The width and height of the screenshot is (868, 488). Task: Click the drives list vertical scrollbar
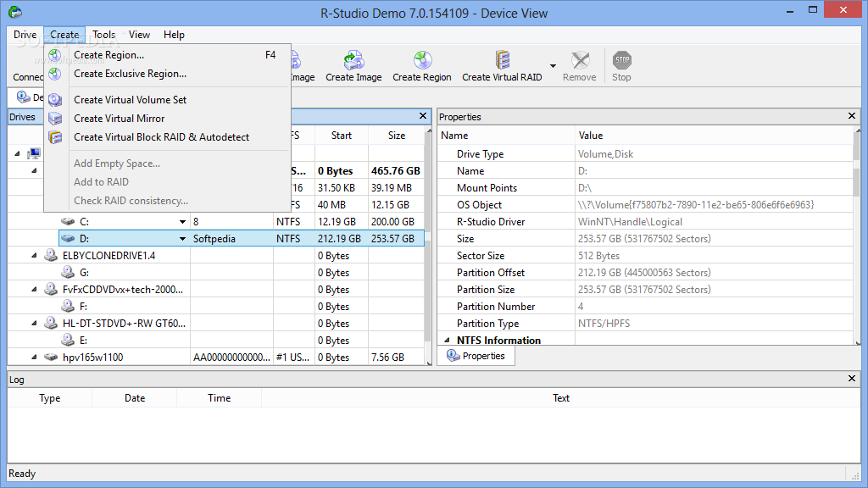(x=428, y=247)
